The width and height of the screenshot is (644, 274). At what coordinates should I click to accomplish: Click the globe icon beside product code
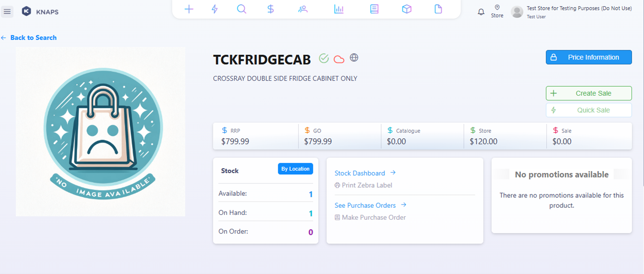point(354,58)
